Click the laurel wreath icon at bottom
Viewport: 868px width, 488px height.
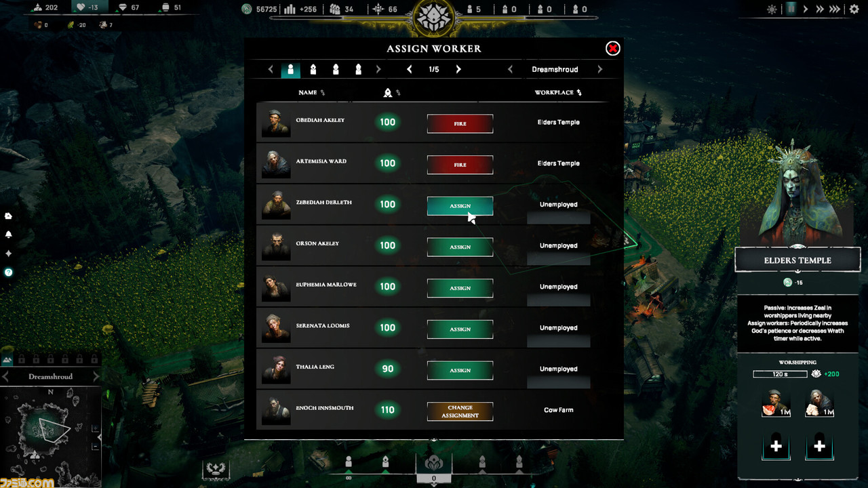pyautogui.click(x=216, y=469)
